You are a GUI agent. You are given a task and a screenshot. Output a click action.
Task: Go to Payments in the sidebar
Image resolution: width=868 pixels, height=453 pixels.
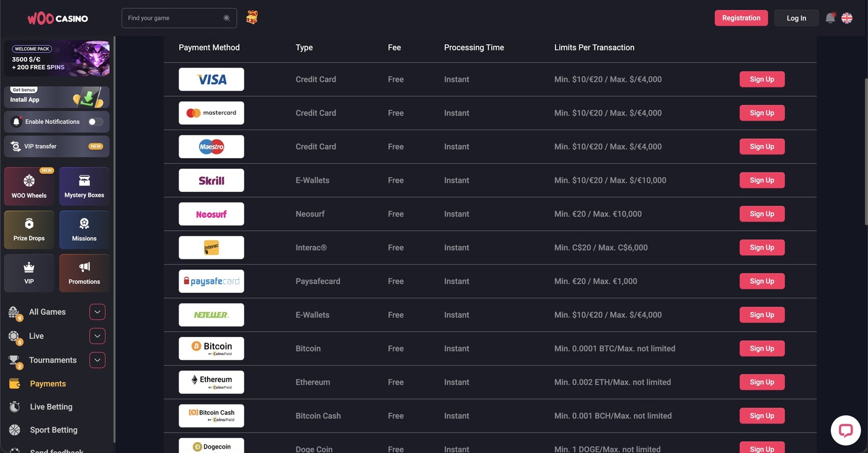click(x=48, y=383)
